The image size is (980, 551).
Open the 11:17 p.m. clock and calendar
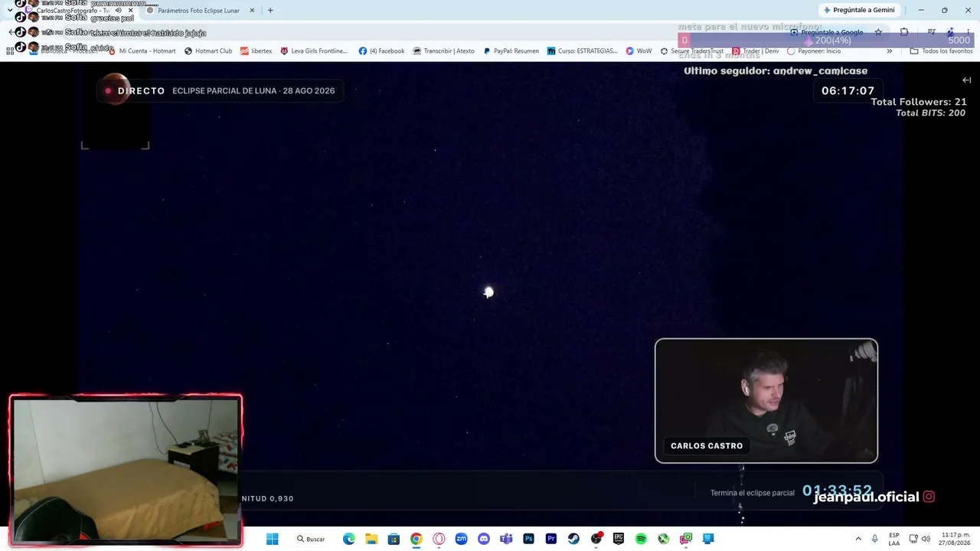955,539
